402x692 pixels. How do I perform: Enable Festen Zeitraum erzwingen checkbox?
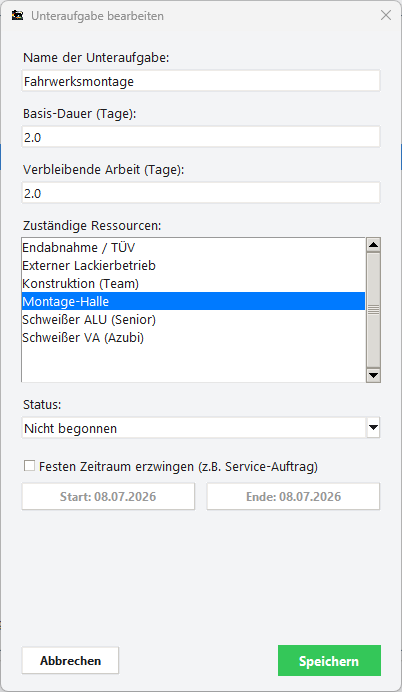tap(30, 466)
